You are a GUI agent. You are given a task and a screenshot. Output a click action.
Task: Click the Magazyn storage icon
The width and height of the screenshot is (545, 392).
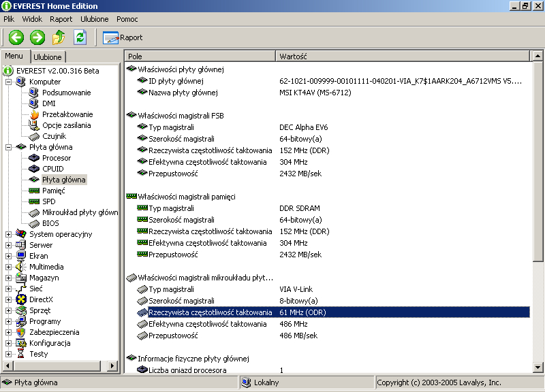point(21,278)
